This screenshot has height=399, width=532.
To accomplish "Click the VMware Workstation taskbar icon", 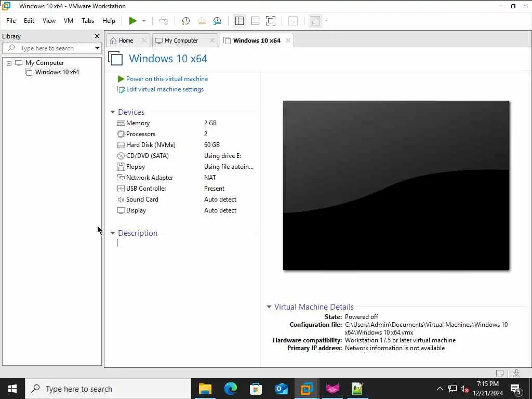I will 307,389.
